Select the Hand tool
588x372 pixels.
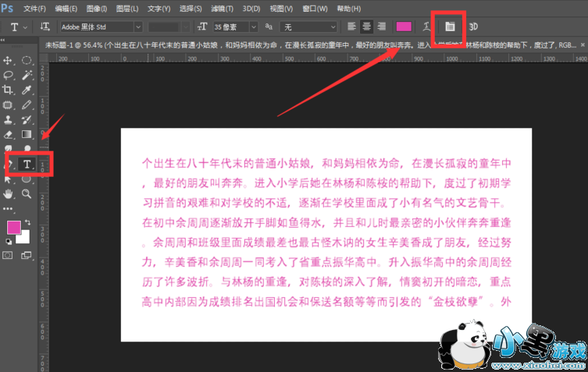9,193
